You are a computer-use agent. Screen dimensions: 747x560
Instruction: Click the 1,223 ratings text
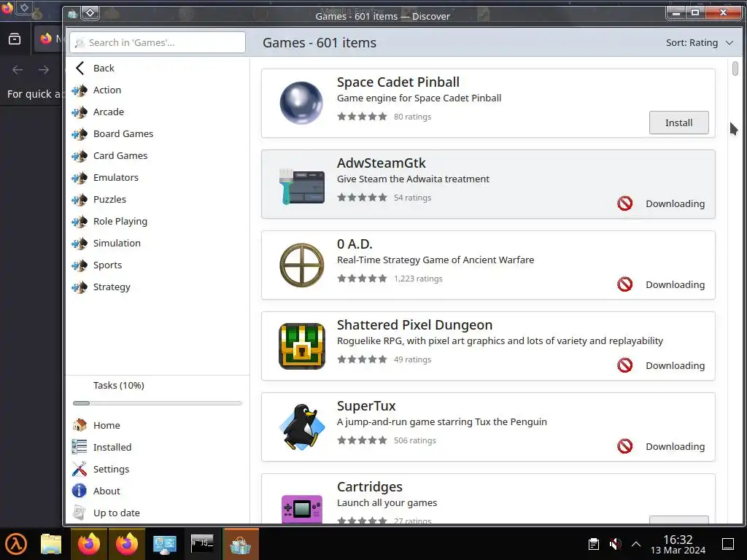pyautogui.click(x=418, y=279)
